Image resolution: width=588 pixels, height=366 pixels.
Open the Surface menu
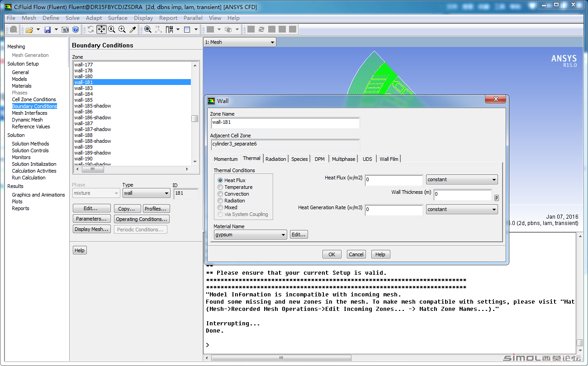(x=118, y=18)
